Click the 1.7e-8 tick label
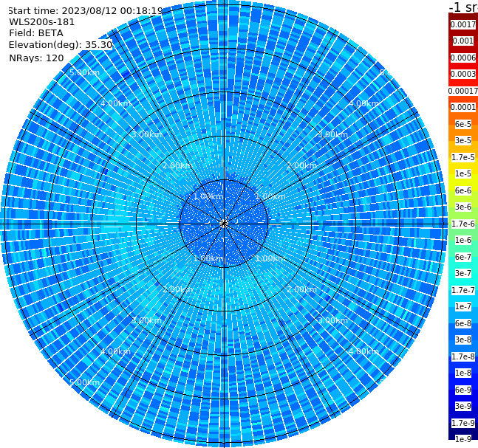 [x=463, y=356]
